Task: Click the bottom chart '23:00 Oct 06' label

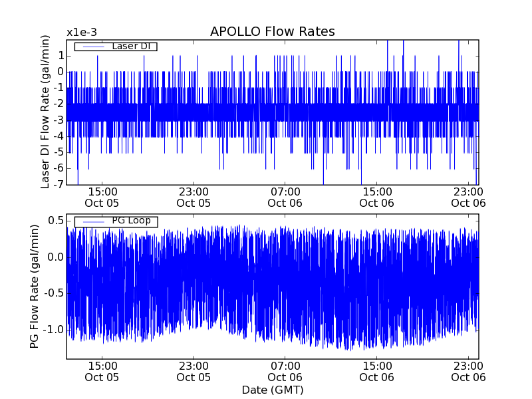Action: pos(468,372)
